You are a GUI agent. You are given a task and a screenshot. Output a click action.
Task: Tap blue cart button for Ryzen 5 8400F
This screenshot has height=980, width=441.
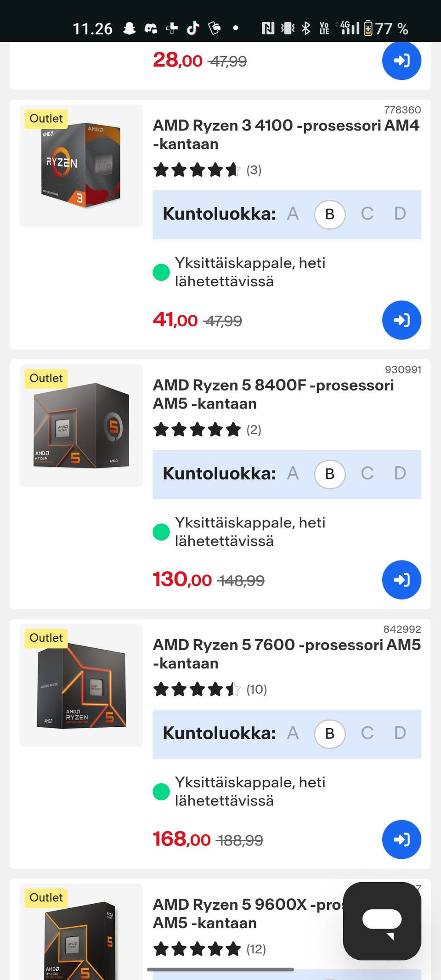[x=401, y=580]
